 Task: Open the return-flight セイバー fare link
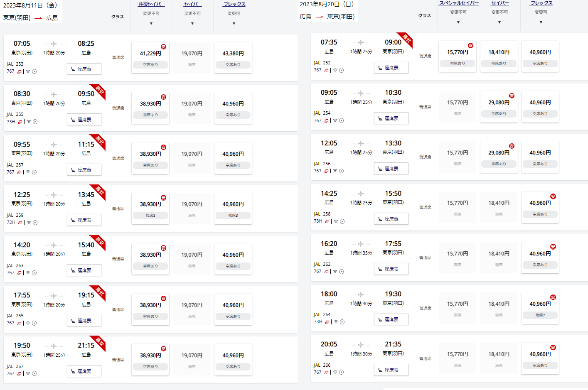coord(500,3)
